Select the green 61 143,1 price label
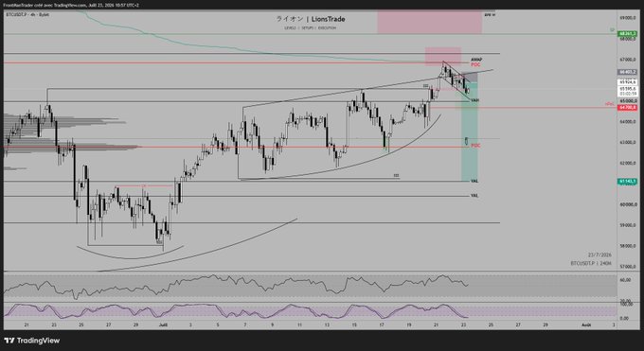Screen dimensions: 644x351 pos(627,181)
